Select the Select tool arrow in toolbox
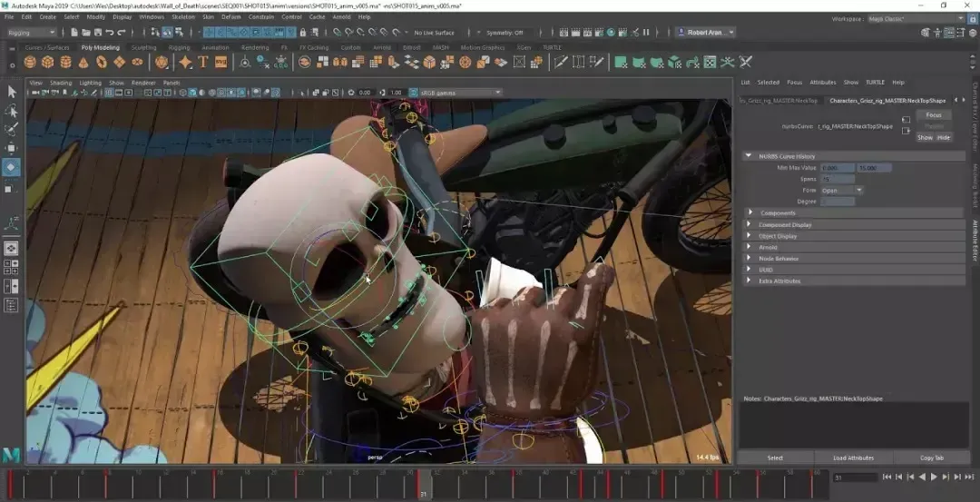980x502 pixels. pos(11,92)
